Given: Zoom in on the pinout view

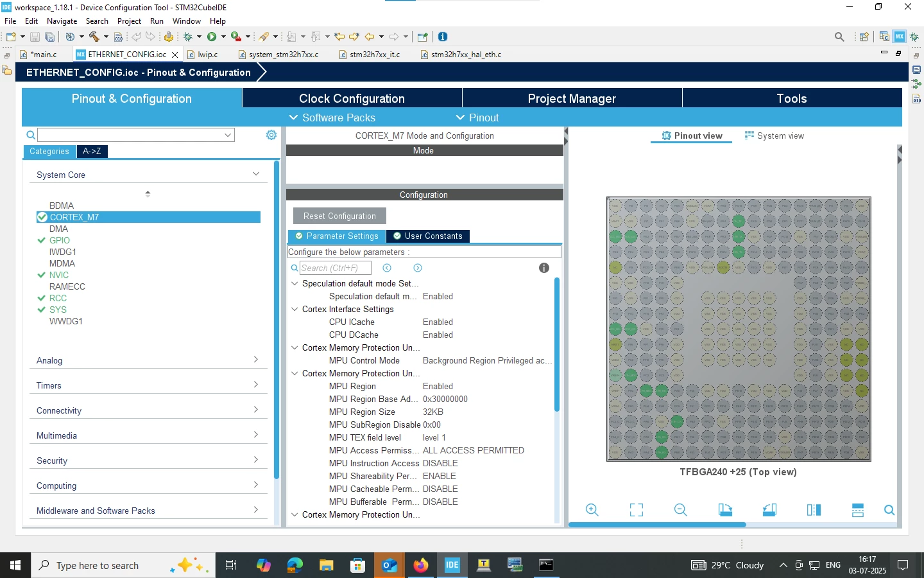Looking at the screenshot, I should point(592,510).
